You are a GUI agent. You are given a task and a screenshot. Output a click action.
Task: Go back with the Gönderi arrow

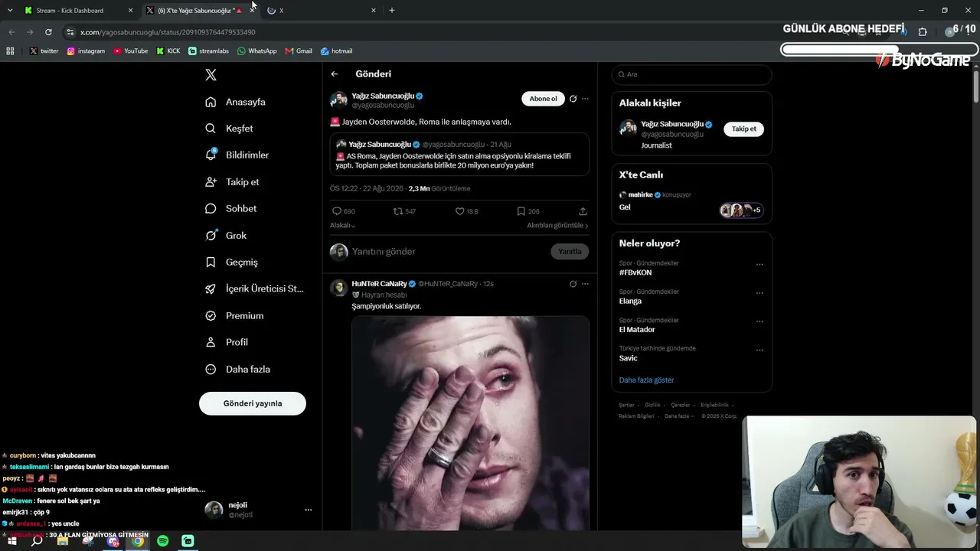[x=335, y=74]
